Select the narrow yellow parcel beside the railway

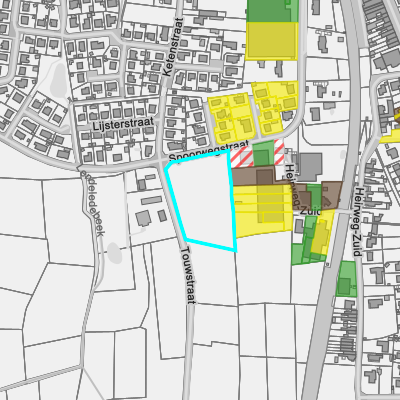[x=323, y=232]
